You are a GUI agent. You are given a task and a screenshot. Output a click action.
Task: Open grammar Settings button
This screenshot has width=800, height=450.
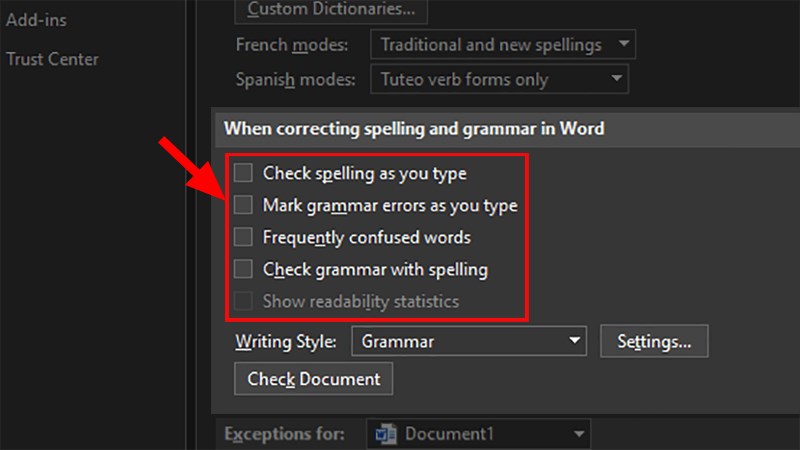(x=654, y=341)
